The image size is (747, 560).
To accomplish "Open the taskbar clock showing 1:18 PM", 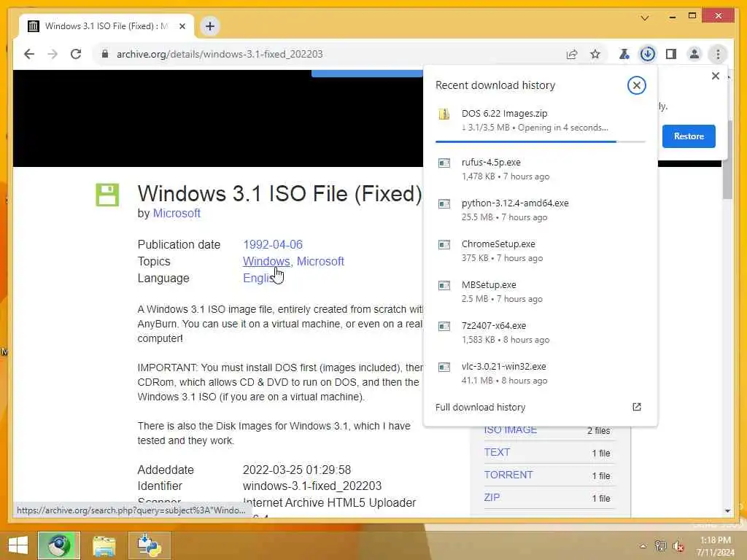I will coord(715,546).
